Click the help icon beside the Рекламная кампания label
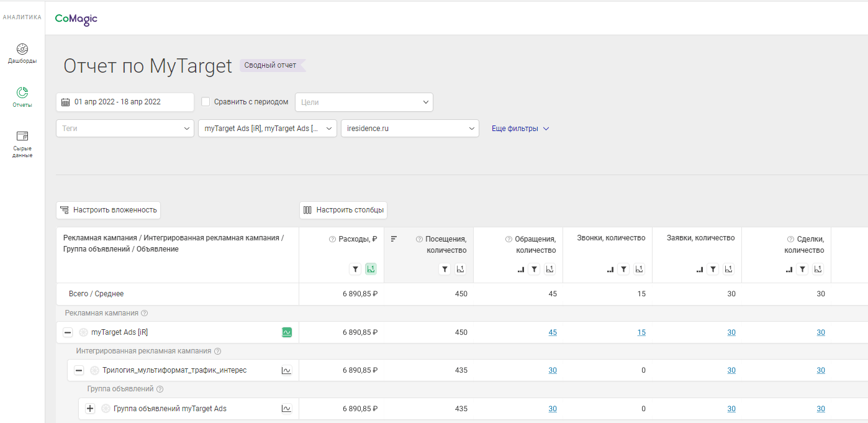This screenshot has width=868, height=423. (144, 313)
